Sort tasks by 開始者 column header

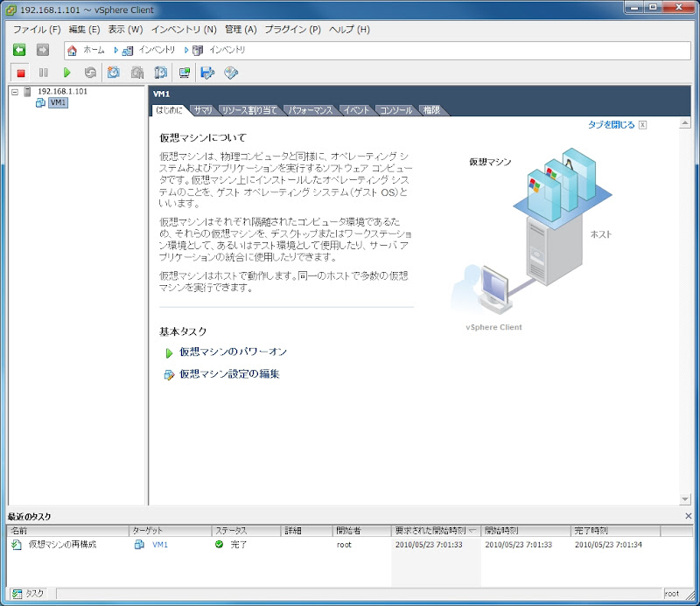(x=362, y=531)
